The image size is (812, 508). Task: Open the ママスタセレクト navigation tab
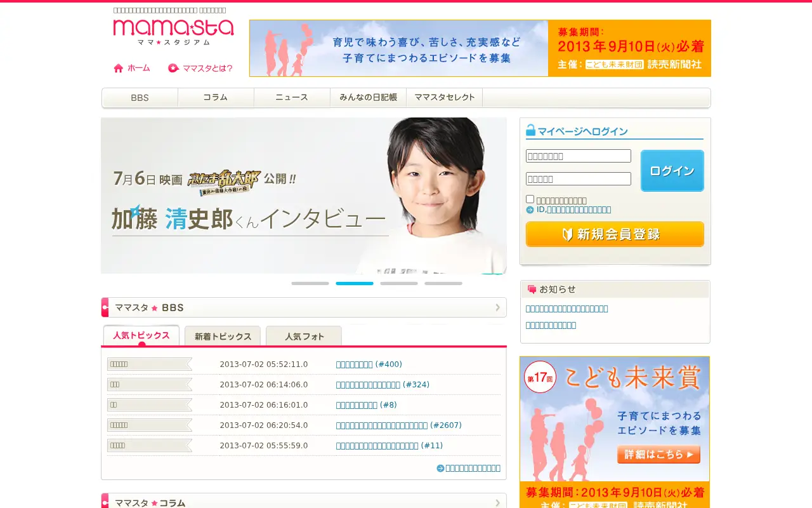(x=444, y=98)
